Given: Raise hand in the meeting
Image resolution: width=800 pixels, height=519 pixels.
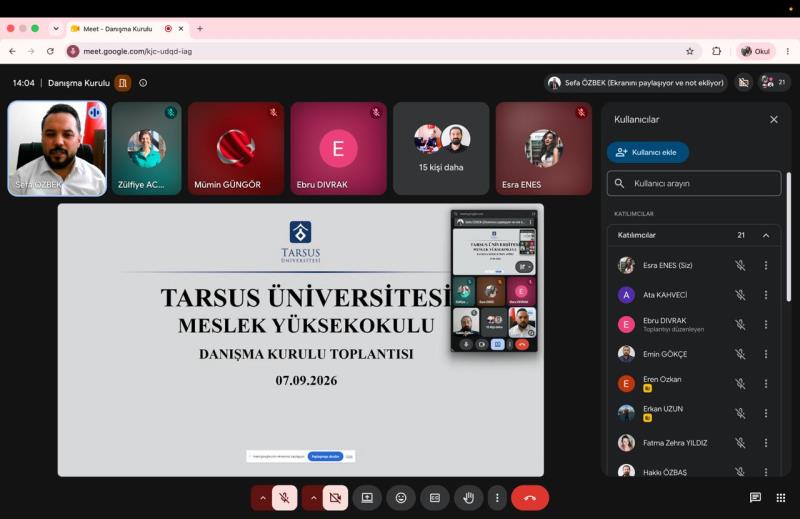Looking at the screenshot, I should point(468,498).
